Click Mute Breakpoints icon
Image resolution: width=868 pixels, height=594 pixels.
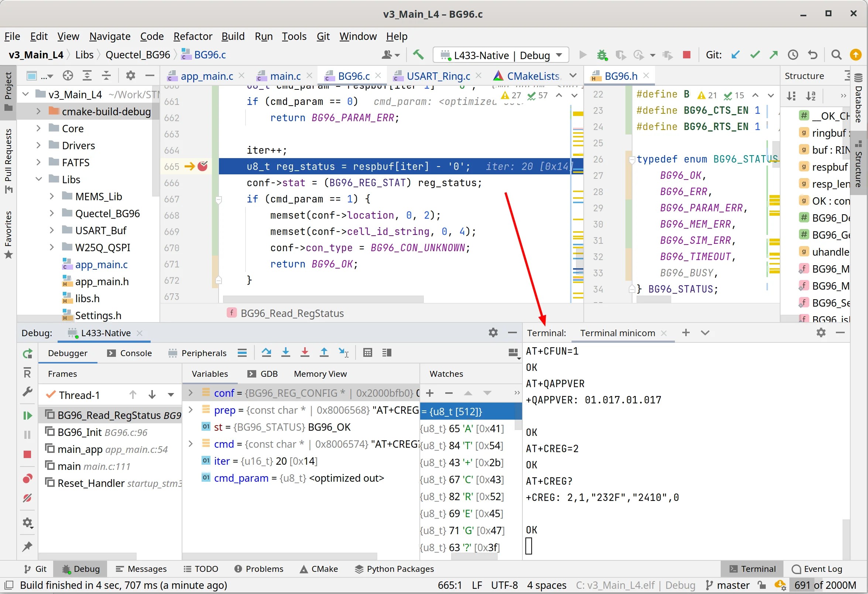27,498
